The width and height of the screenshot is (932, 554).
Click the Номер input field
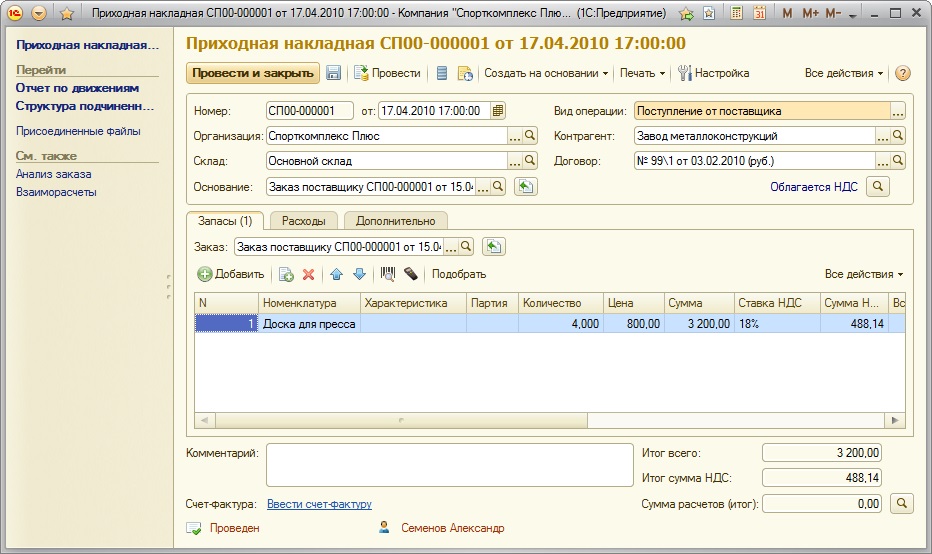tap(310, 111)
